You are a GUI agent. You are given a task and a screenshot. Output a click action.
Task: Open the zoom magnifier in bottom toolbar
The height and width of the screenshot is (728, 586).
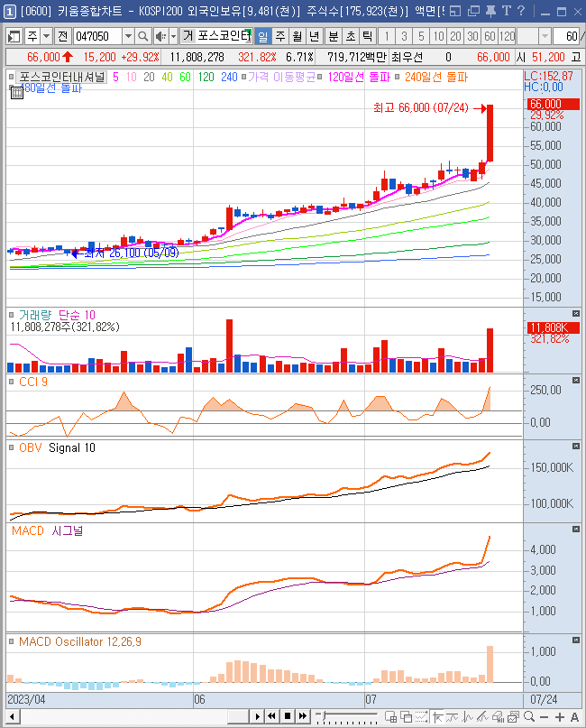(529, 717)
